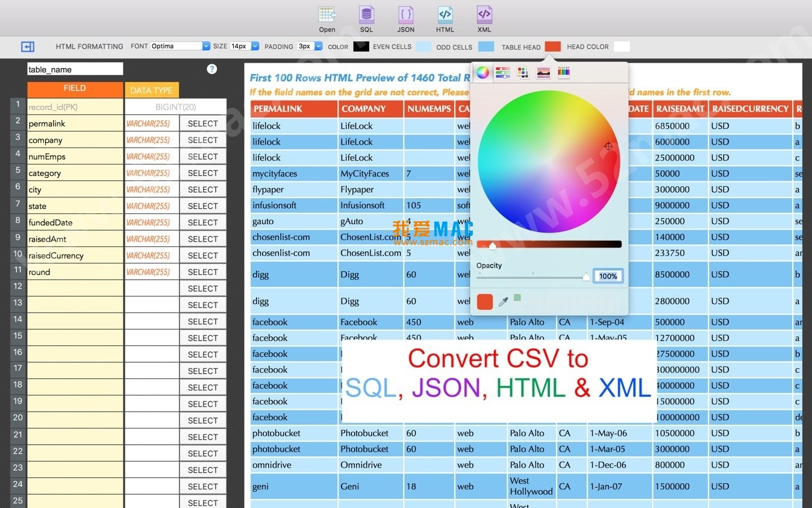This screenshot has width=812, height=508.
Task: Open the XML conversion tool
Action: (484, 17)
